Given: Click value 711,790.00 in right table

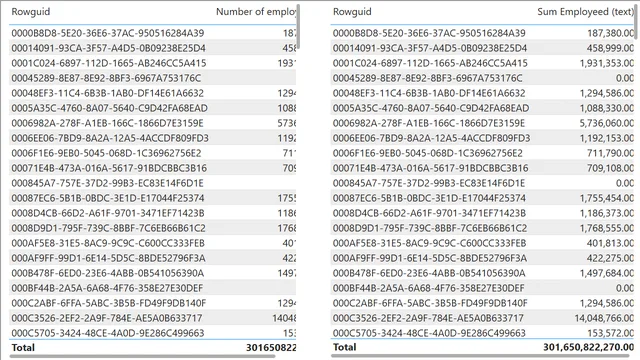Looking at the screenshot, I should point(610,153).
